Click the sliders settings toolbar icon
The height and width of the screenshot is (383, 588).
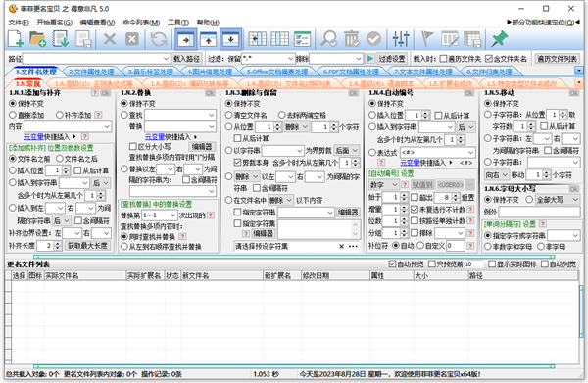tap(401, 39)
